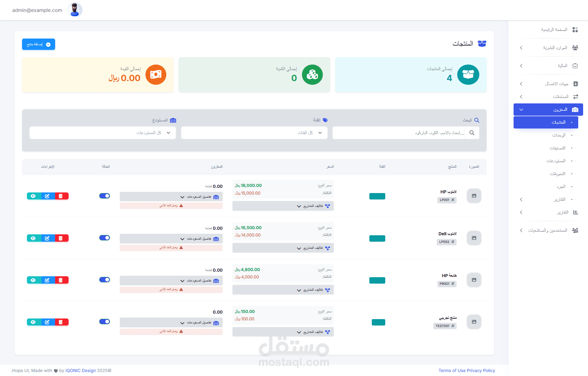Click the user avatar in top bar
588x376 pixels.
(74, 10)
